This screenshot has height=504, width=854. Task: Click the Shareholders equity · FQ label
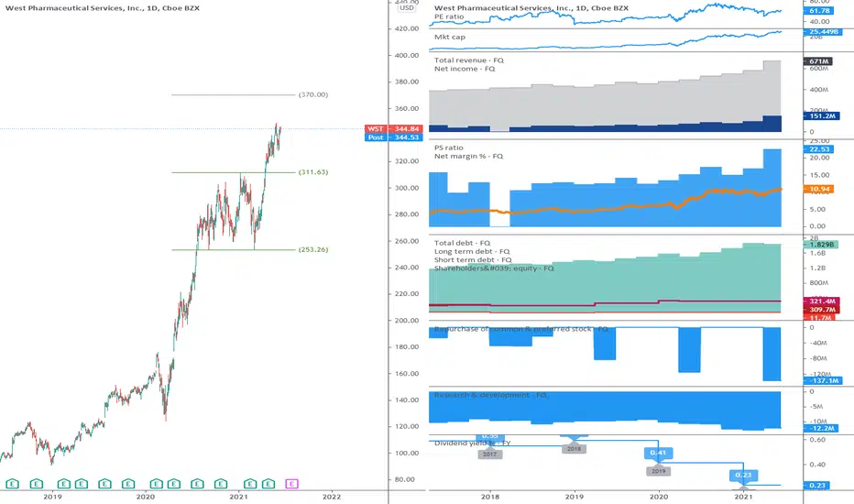[x=494, y=268]
